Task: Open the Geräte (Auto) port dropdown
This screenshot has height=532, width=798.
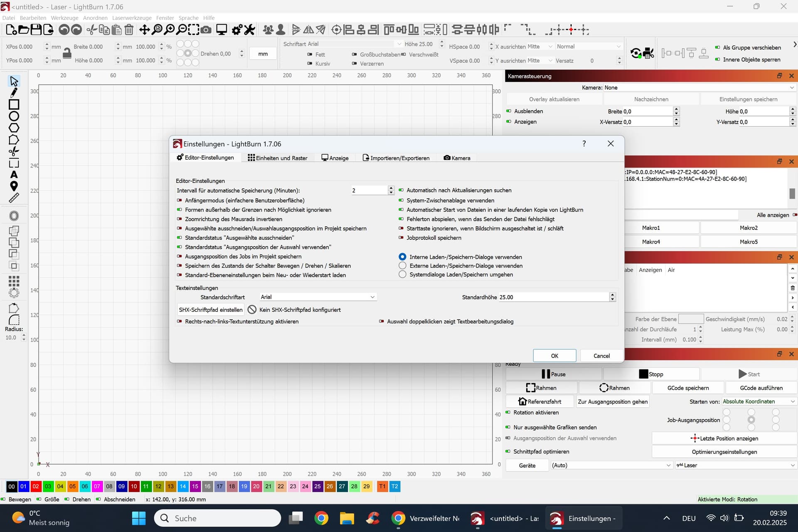Action: pyautogui.click(x=611, y=465)
